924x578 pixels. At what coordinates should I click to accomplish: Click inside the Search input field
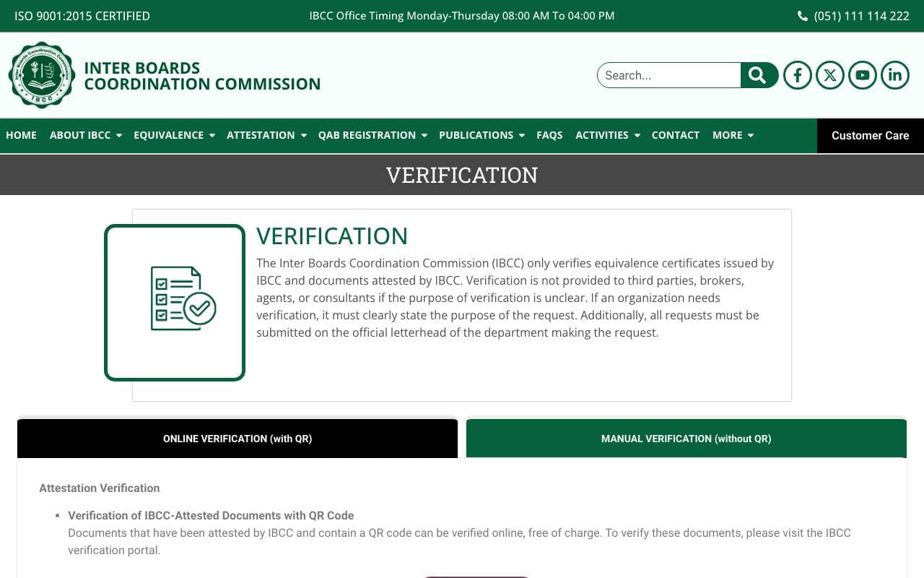click(x=669, y=75)
